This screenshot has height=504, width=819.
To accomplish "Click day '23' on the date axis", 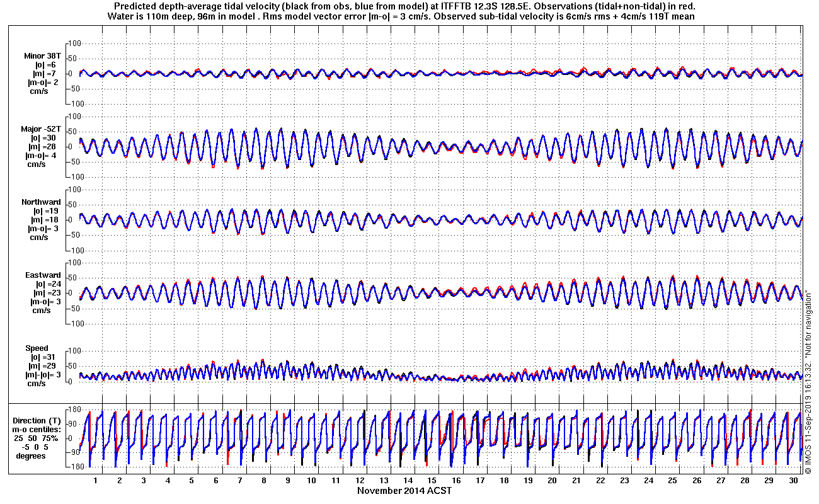I will point(624,480).
